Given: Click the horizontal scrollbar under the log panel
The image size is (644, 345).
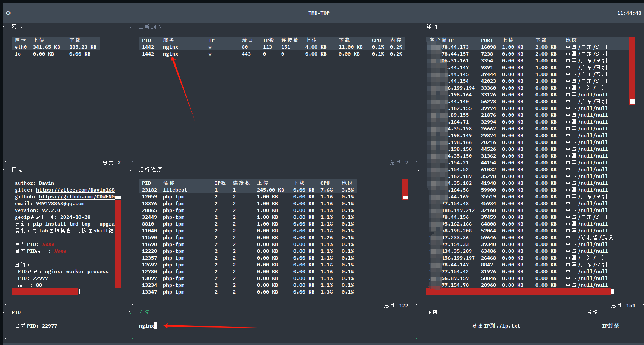Looking at the screenshot, I should (x=46, y=292).
